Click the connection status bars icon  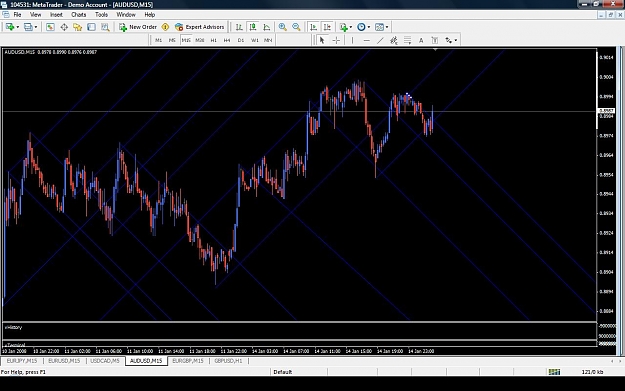[x=554, y=372]
